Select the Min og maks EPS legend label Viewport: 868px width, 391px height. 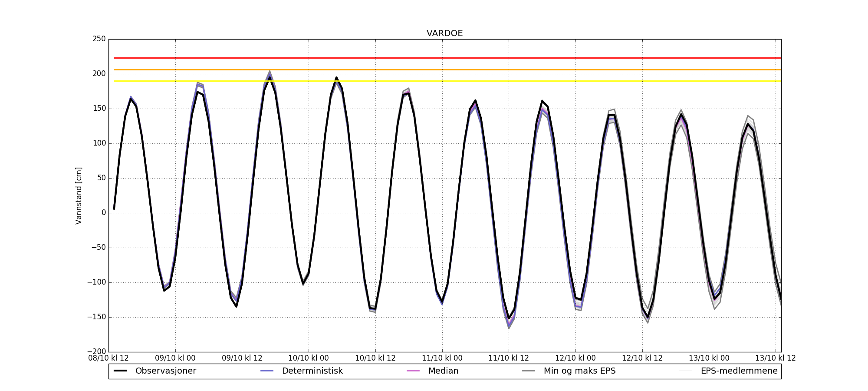click(x=579, y=371)
